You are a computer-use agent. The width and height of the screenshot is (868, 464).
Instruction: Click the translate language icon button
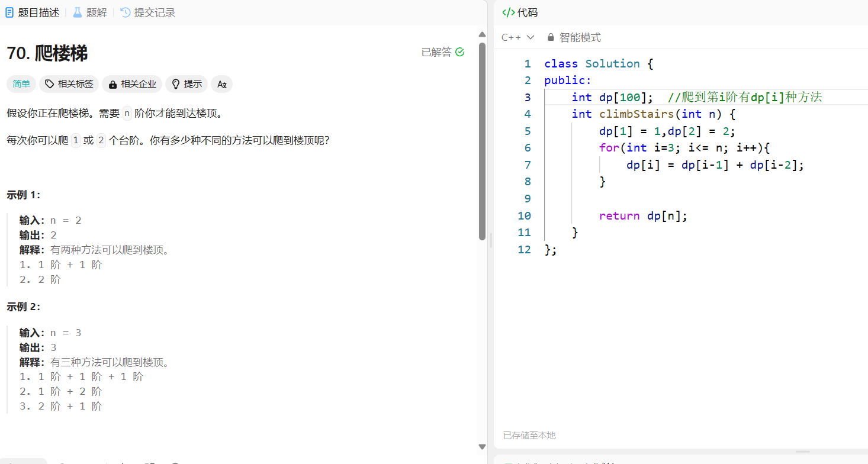click(222, 84)
